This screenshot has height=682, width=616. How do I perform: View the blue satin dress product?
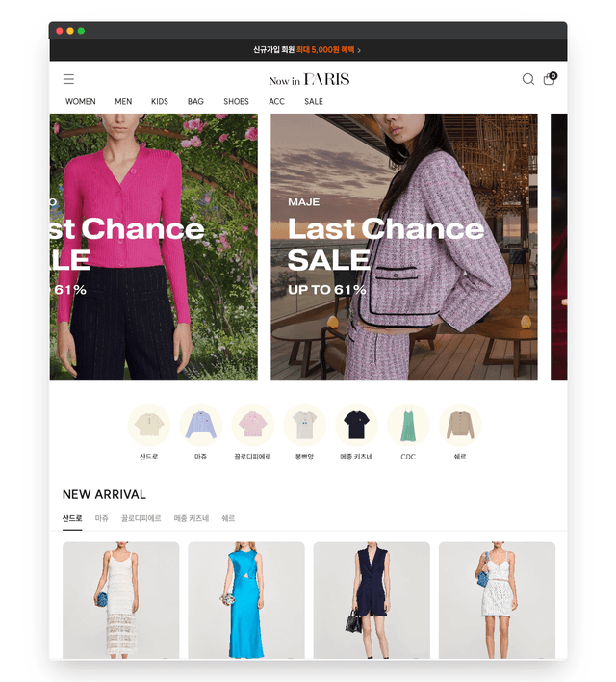click(x=246, y=600)
